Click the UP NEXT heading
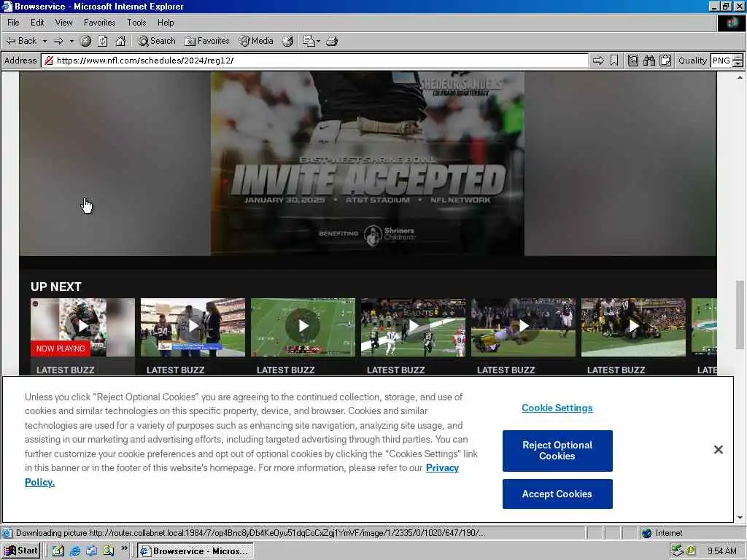Viewport: 747px width, 560px height. (55, 287)
